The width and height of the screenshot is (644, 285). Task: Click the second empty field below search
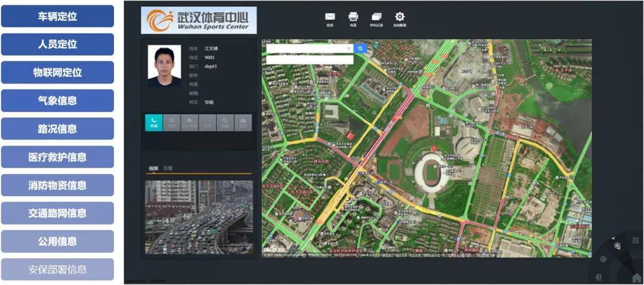click(309, 60)
